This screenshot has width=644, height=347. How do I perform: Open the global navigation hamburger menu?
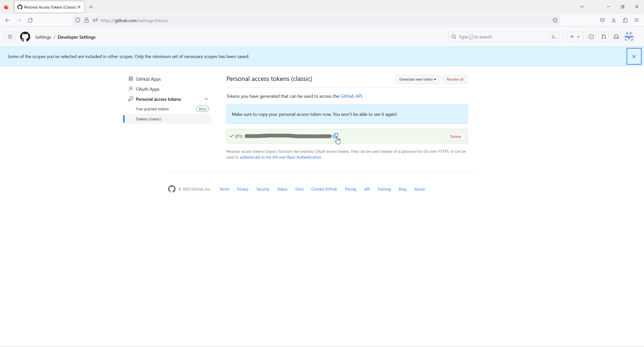[10, 37]
